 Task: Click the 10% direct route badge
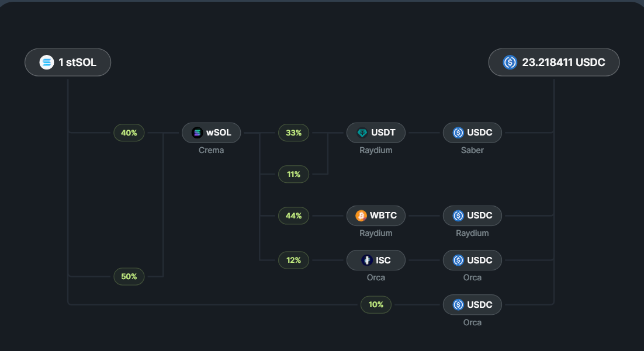pos(376,304)
